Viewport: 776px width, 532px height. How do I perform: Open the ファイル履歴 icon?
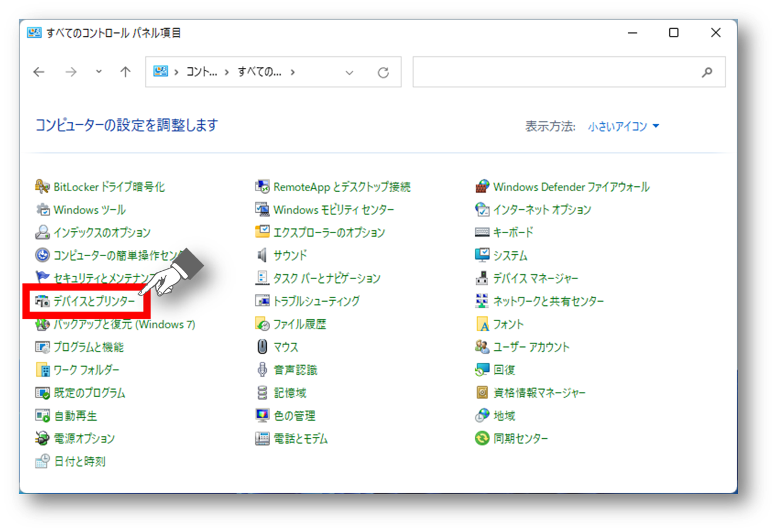click(x=262, y=324)
